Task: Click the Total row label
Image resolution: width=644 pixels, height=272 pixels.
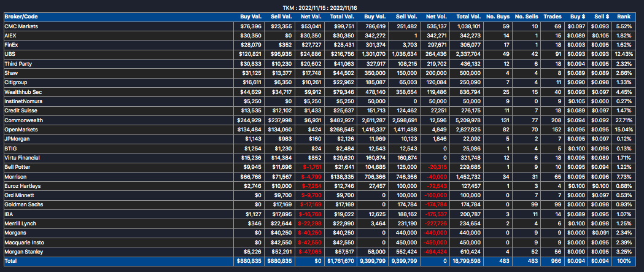Action: click(x=10, y=261)
